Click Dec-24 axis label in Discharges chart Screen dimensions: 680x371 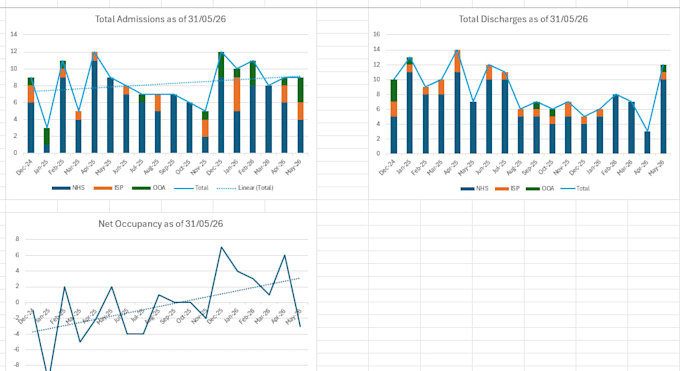387,167
